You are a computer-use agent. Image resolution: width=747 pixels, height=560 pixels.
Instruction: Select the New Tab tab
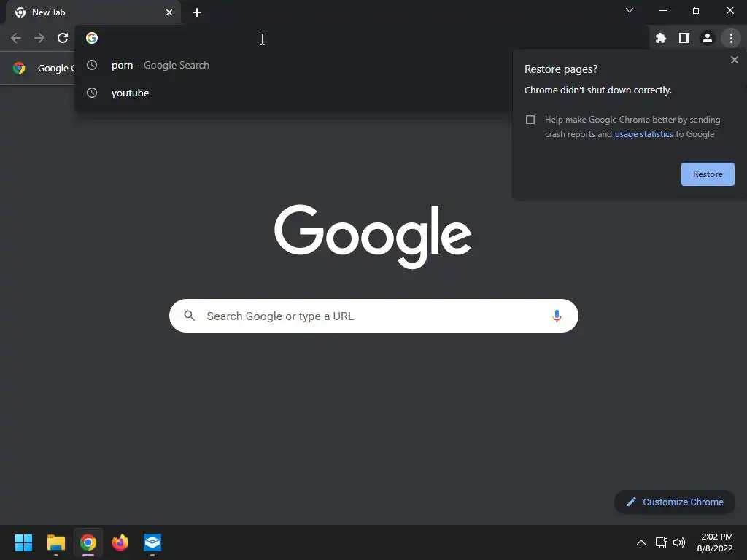point(93,12)
